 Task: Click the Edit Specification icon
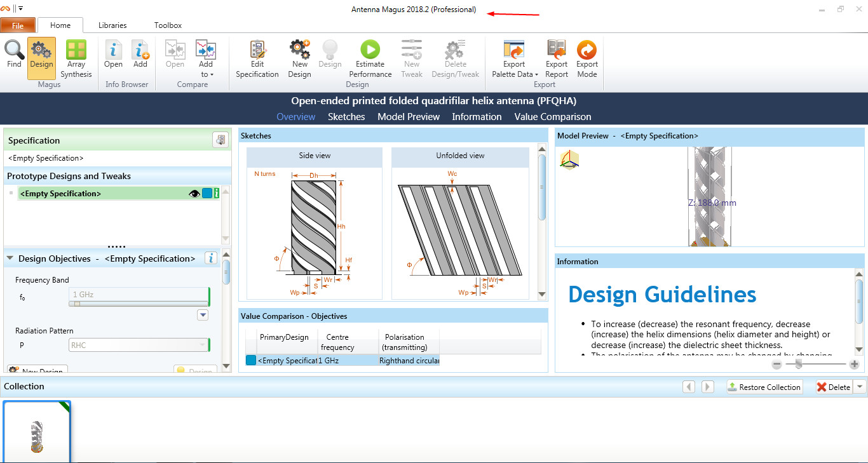click(257, 59)
